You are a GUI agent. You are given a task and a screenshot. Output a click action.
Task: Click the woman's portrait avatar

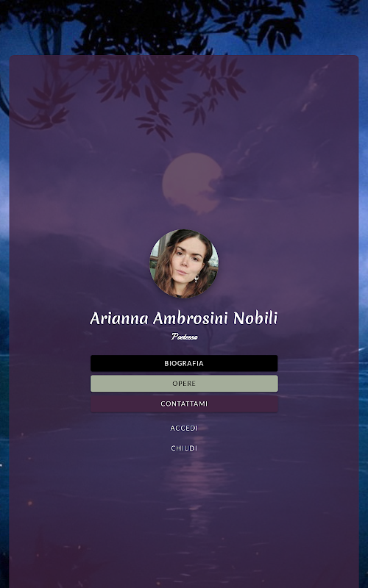[x=184, y=263]
